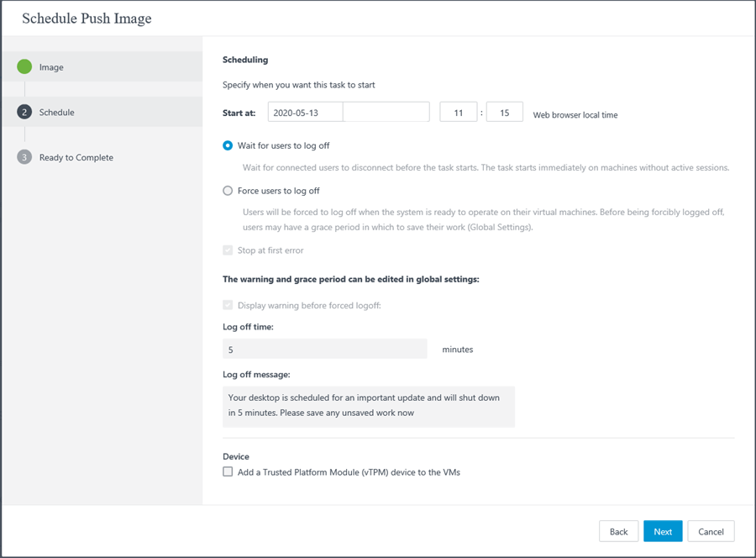Toggle the Stop at first error checkbox
The height and width of the screenshot is (558, 756).
point(228,250)
